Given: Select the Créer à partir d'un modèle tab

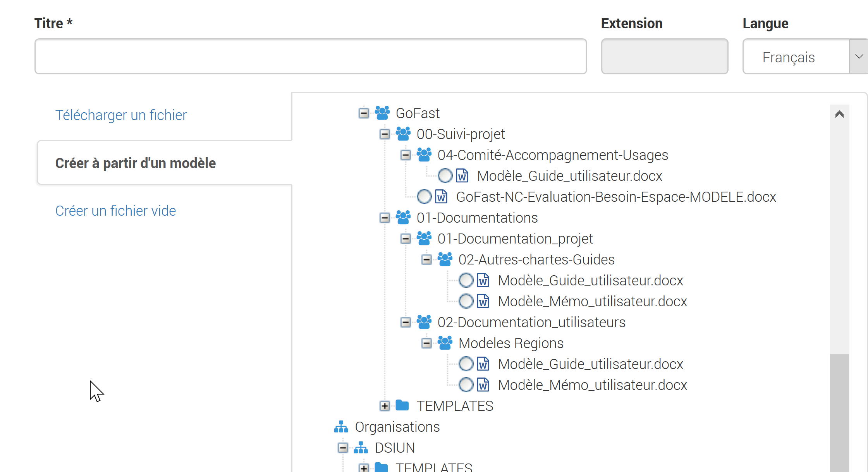Looking at the screenshot, I should (136, 163).
